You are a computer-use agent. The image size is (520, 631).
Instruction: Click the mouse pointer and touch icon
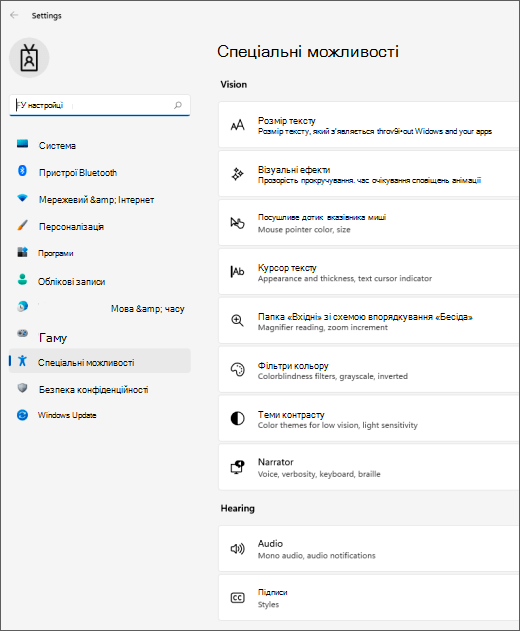[237, 223]
